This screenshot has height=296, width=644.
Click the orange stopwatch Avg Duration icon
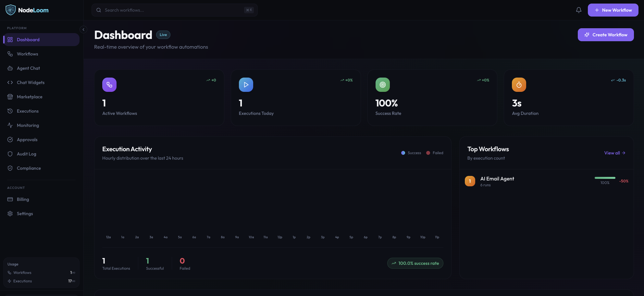(519, 85)
